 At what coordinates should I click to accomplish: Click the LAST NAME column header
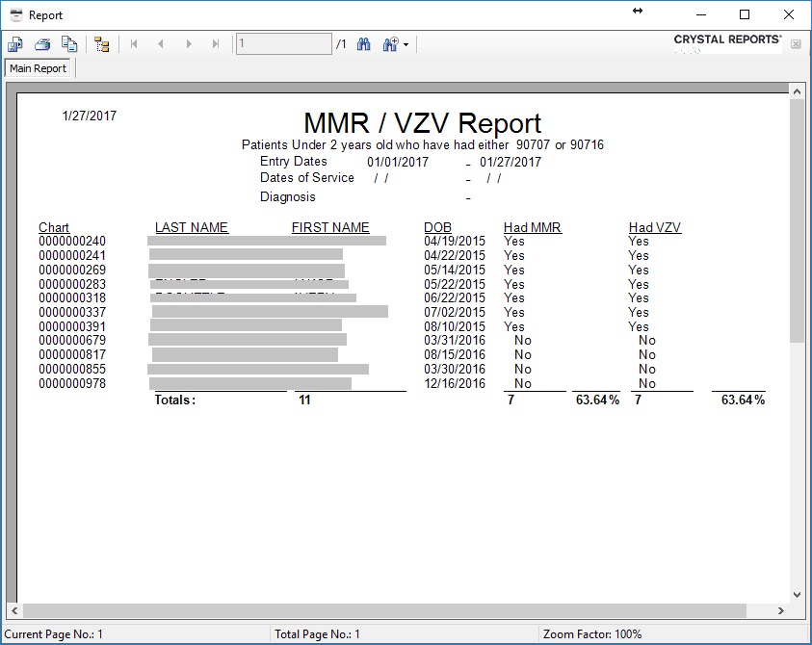[x=192, y=228]
